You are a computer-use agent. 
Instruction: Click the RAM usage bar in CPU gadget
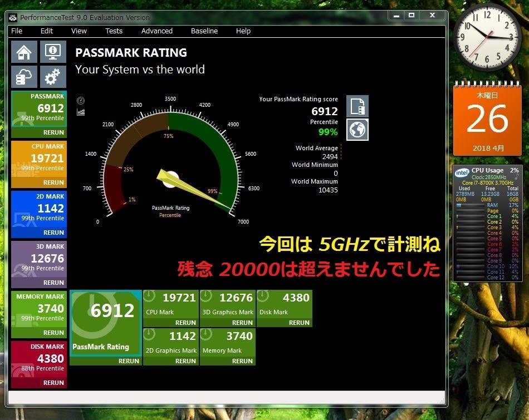tap(470, 205)
